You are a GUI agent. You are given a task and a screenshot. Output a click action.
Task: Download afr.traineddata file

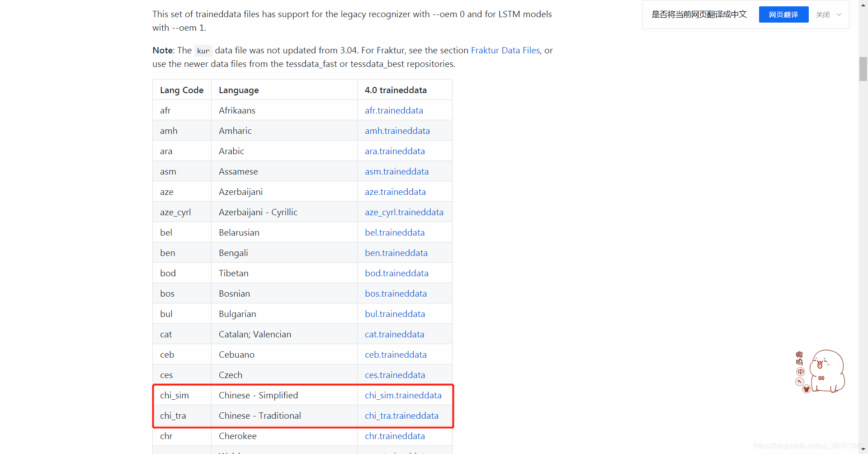(x=394, y=110)
